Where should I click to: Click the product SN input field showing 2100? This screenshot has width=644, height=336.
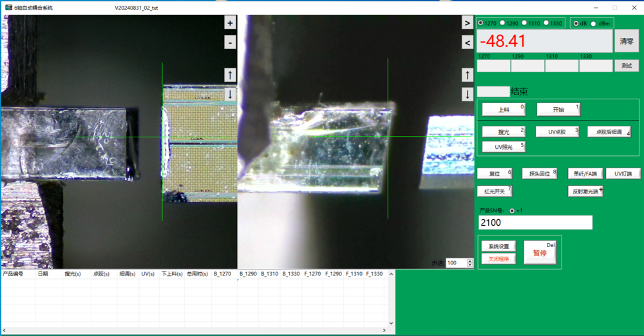pyautogui.click(x=535, y=222)
